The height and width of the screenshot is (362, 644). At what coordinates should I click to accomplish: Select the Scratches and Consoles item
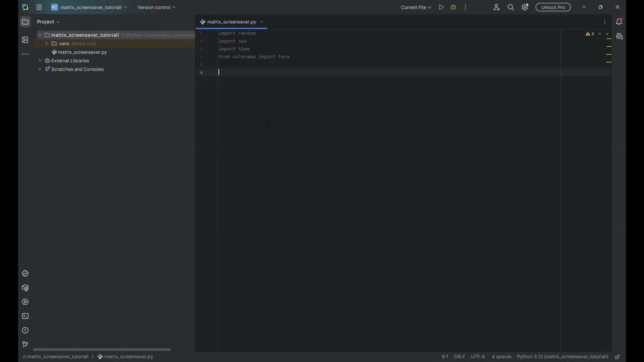pos(77,69)
